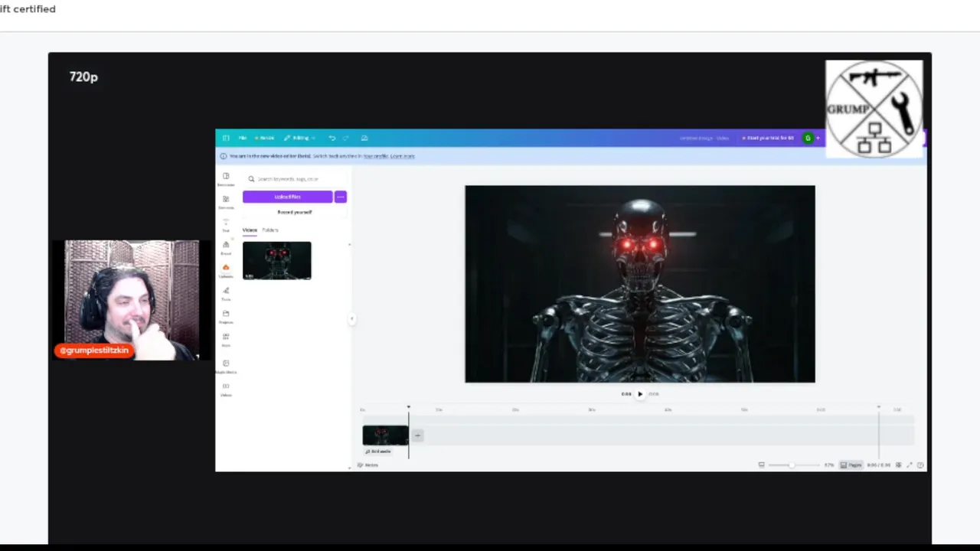Click the webcam feed of grumplestiltzkin

pyautogui.click(x=132, y=299)
